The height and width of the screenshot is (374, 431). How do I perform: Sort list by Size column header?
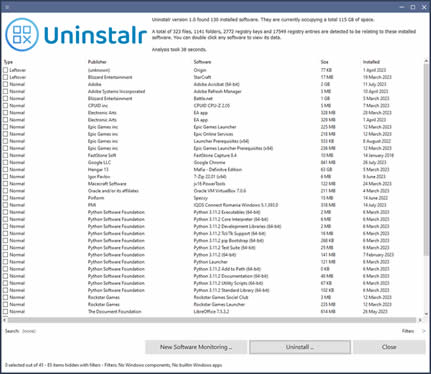coord(324,62)
